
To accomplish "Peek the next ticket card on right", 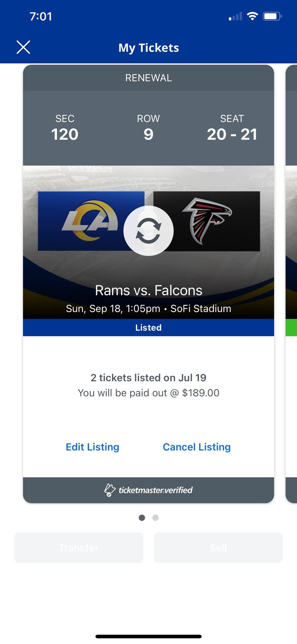I will point(291,282).
